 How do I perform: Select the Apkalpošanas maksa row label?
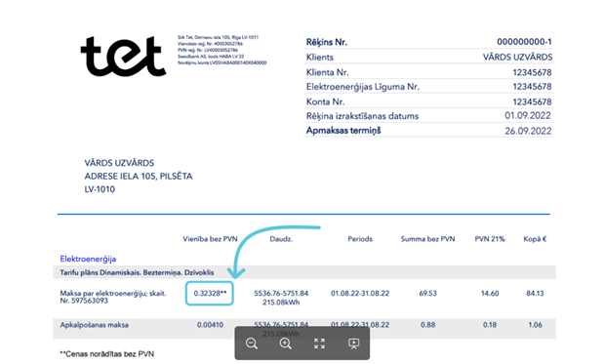[95, 325]
